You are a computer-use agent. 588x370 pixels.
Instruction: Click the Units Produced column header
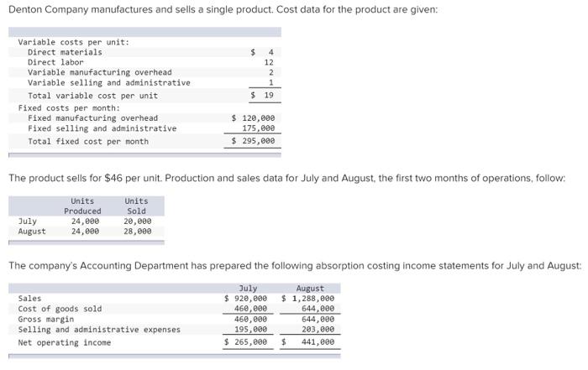pos(82,206)
